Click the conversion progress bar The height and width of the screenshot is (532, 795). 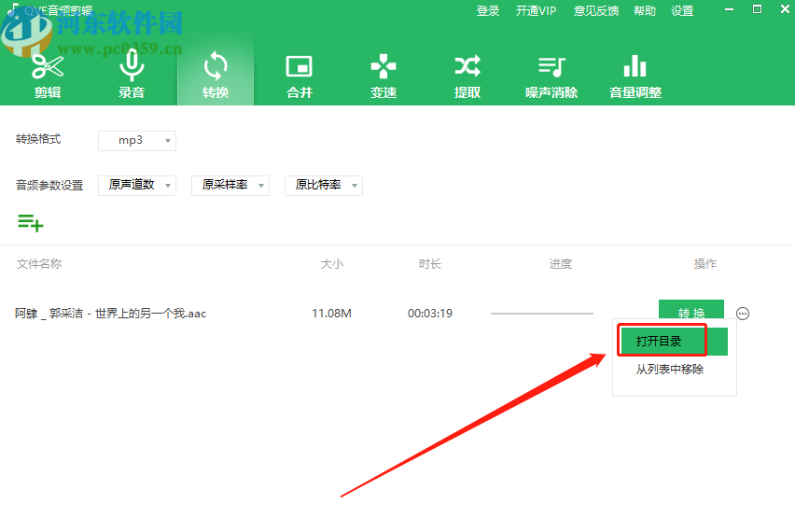[541, 314]
